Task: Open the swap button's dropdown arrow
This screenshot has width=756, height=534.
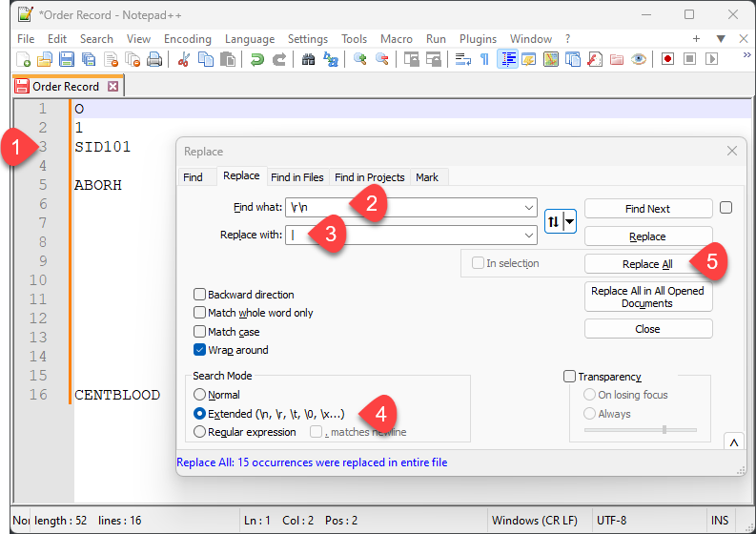Action: [x=570, y=222]
